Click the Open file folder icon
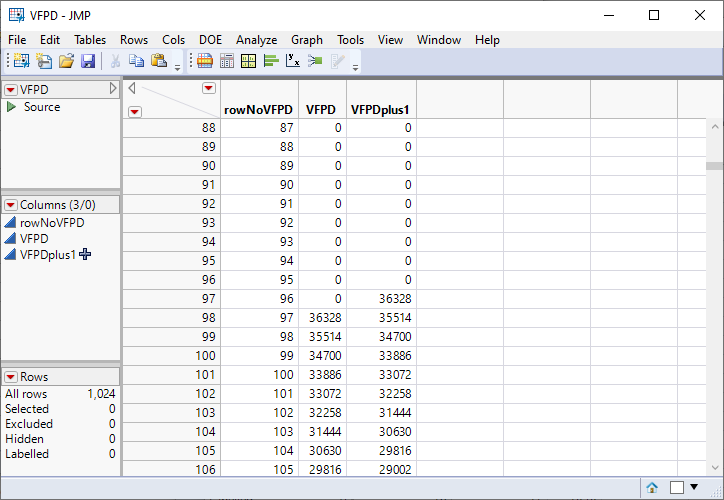Image resolution: width=724 pixels, height=500 pixels. click(x=66, y=62)
